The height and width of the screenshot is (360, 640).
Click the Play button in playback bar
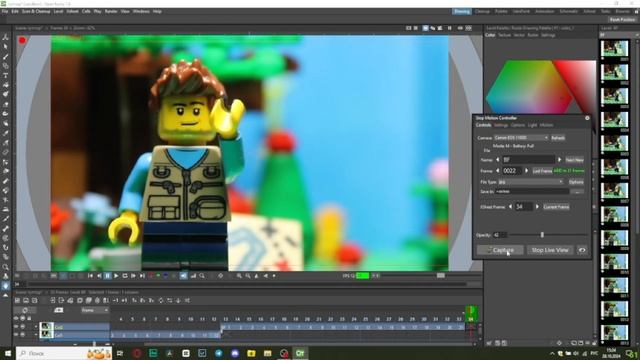pyautogui.click(x=116, y=276)
